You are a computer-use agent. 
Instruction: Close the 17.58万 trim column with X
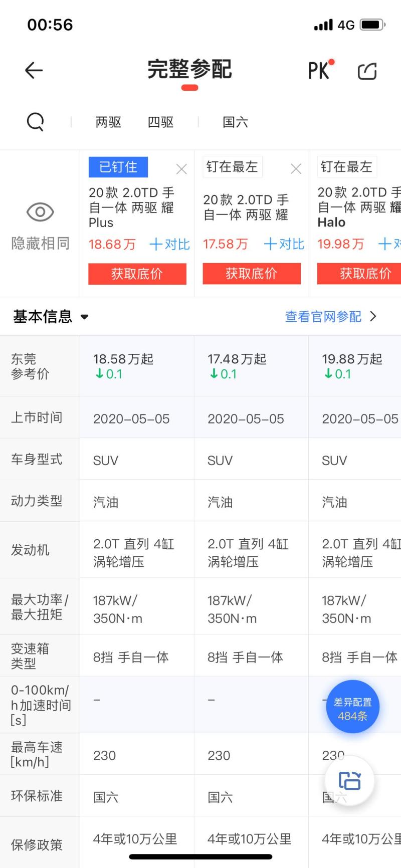295,169
